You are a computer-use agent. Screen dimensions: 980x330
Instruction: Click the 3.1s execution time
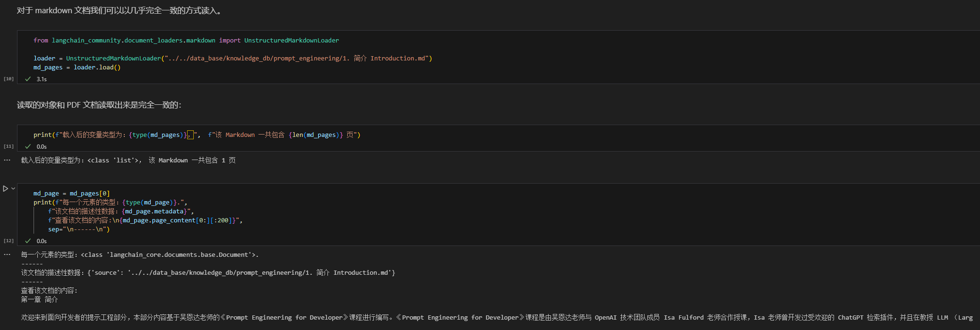42,79
